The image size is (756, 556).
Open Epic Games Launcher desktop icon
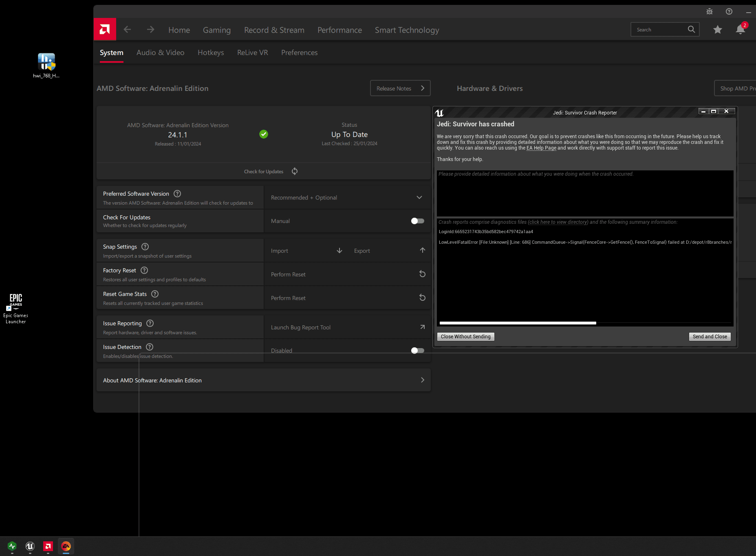[x=15, y=308]
